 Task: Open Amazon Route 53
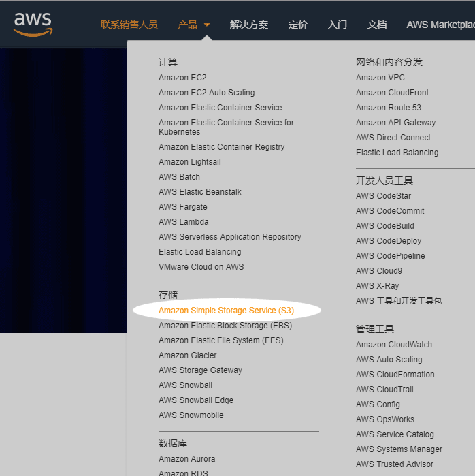click(389, 107)
